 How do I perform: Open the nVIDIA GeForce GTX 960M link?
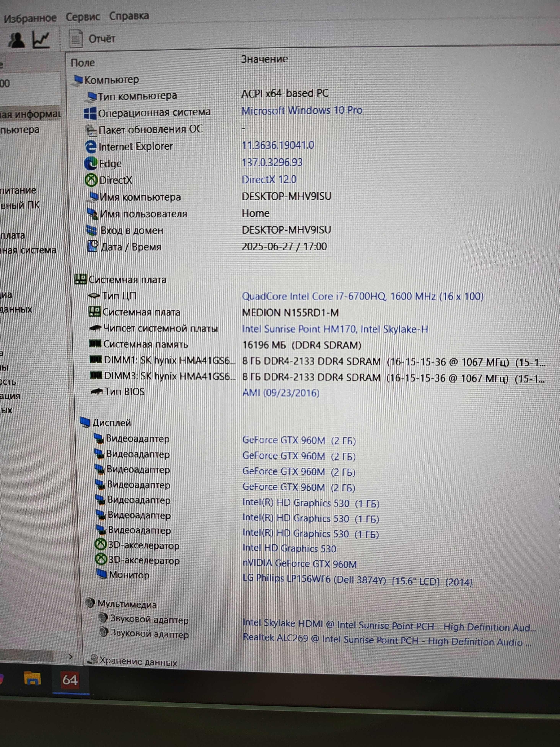click(300, 564)
